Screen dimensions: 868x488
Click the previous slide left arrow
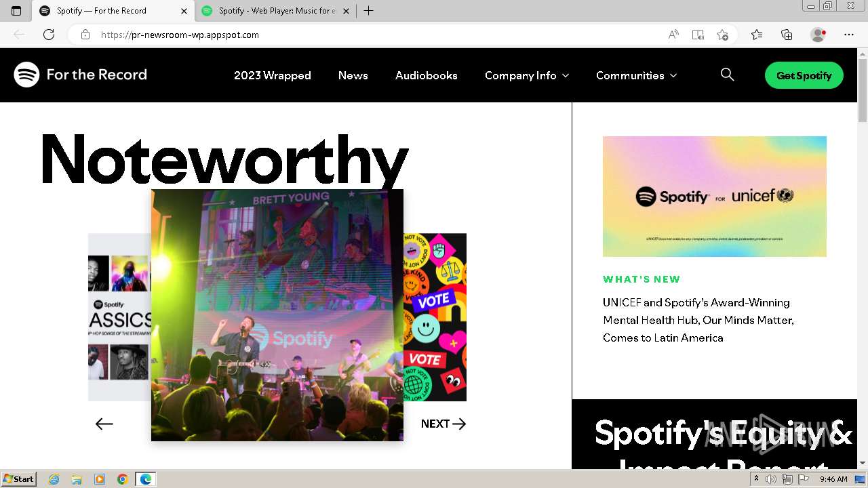104,424
